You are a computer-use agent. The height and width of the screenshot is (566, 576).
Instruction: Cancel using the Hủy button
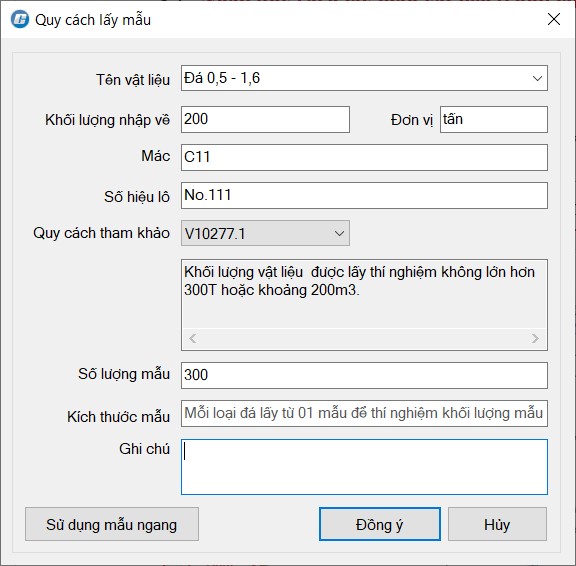(x=497, y=524)
